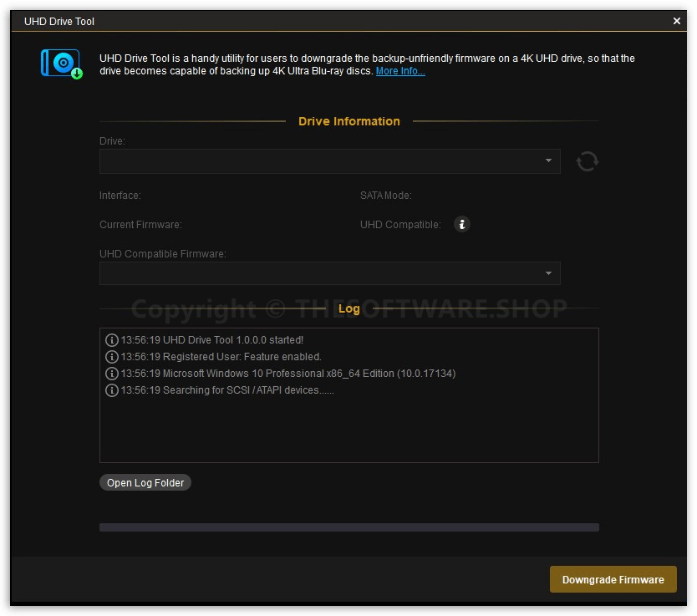Image resolution: width=697 pixels, height=616 pixels.
Task: Select '13:56:19 UHD Drive Tool 1.0.0.0 started!' log line
Action: click(211, 340)
